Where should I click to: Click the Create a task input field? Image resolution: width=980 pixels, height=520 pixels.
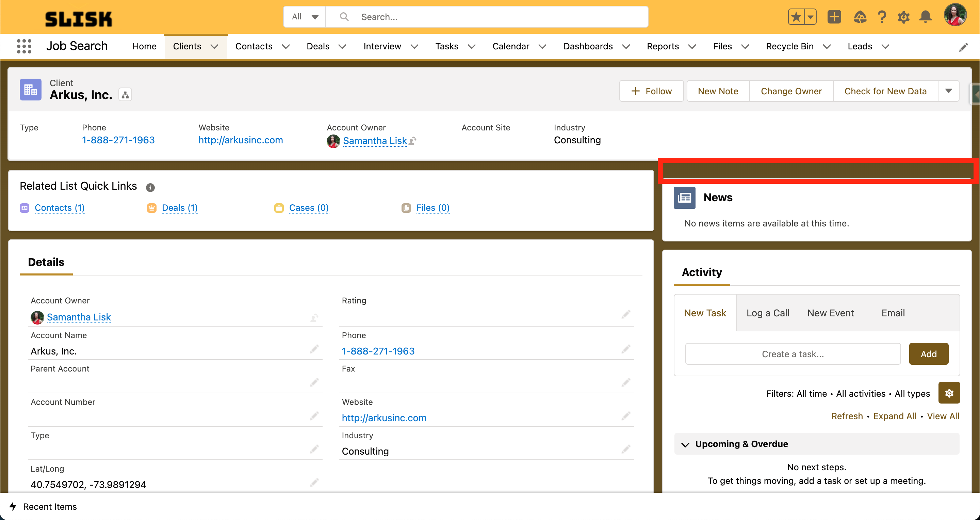(x=793, y=353)
